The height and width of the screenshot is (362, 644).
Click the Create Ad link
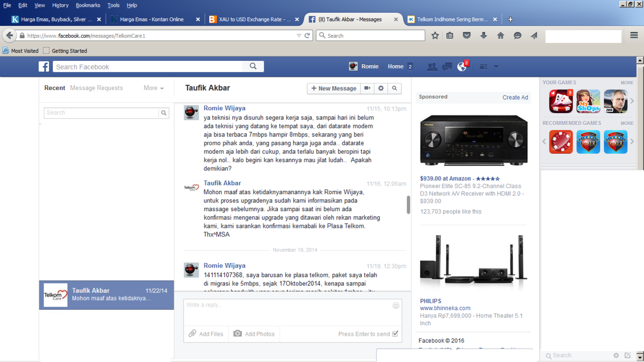point(515,98)
